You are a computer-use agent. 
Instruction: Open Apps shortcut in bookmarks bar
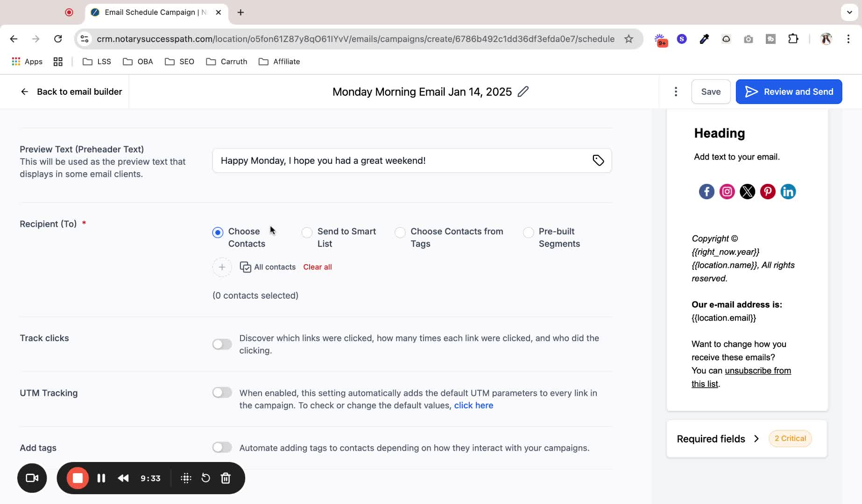tap(27, 62)
